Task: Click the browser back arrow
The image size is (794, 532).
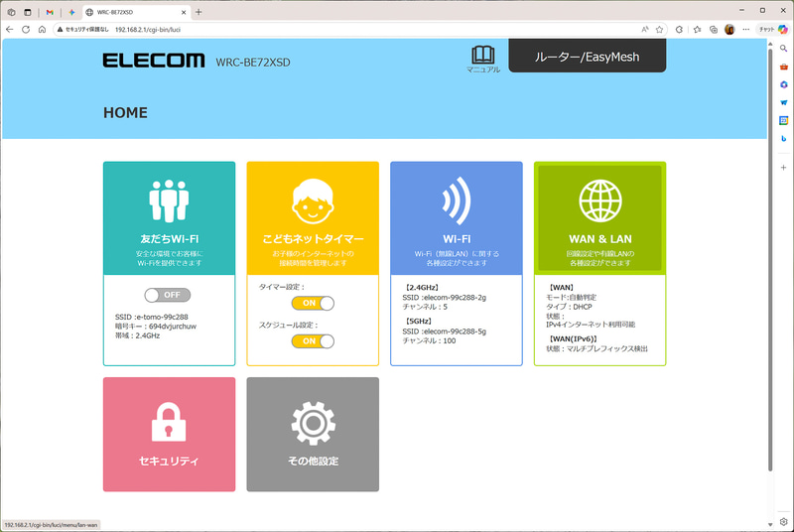Action: tap(9, 30)
